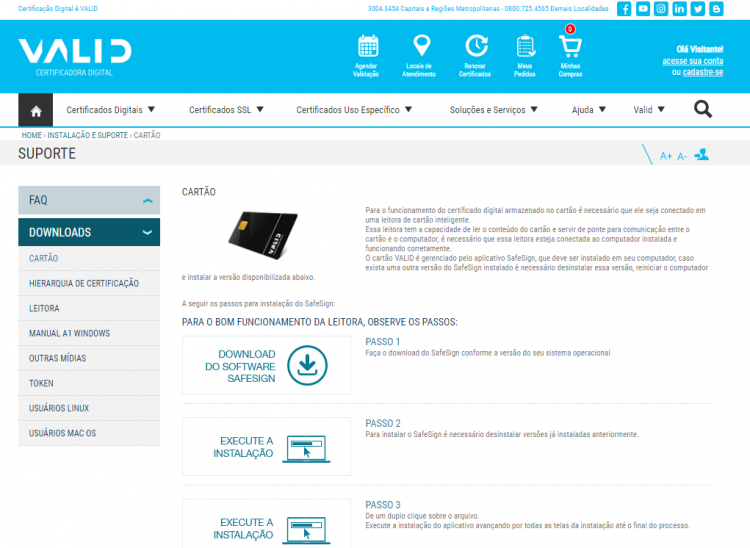The image size is (750, 548).
Task: Click the 'acesse sua conta' link
Action: pos(693,61)
